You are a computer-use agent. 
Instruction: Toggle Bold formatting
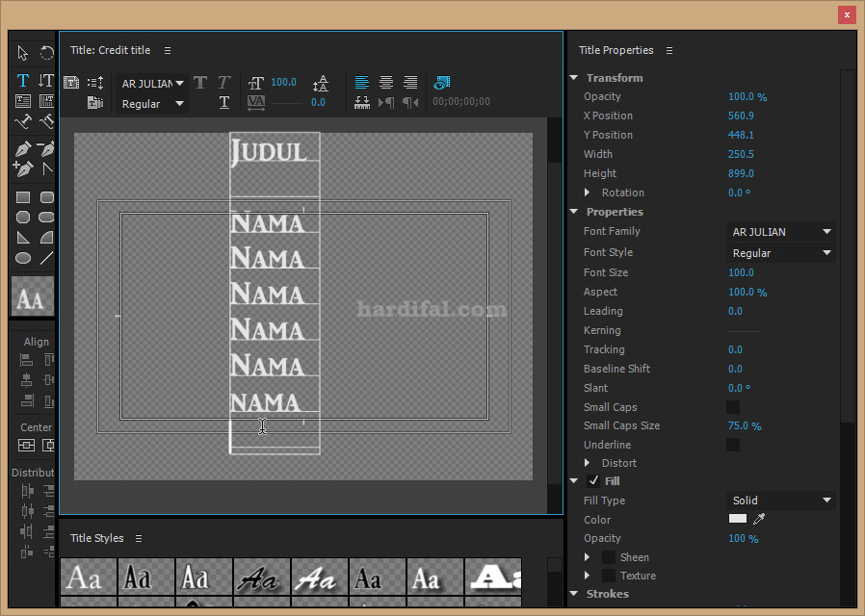tap(200, 84)
